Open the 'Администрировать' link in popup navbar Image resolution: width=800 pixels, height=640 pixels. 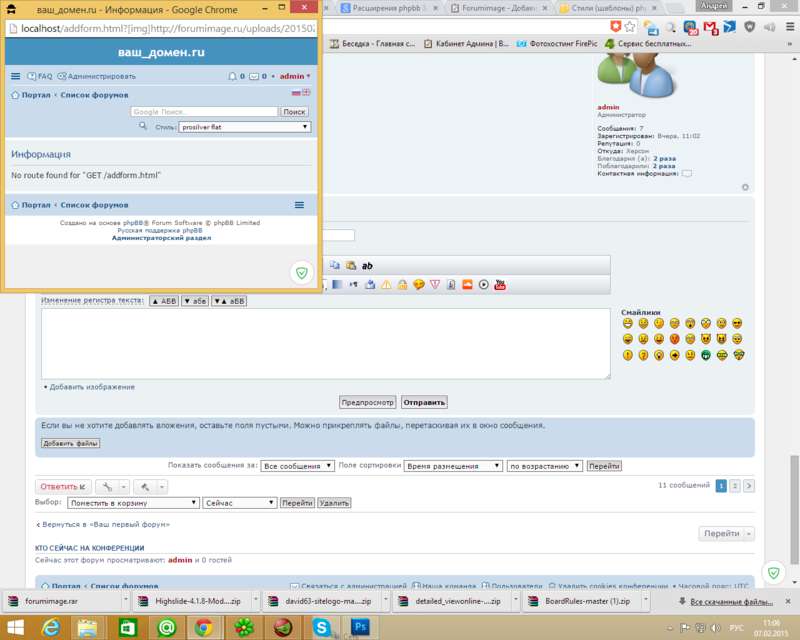click(97, 76)
